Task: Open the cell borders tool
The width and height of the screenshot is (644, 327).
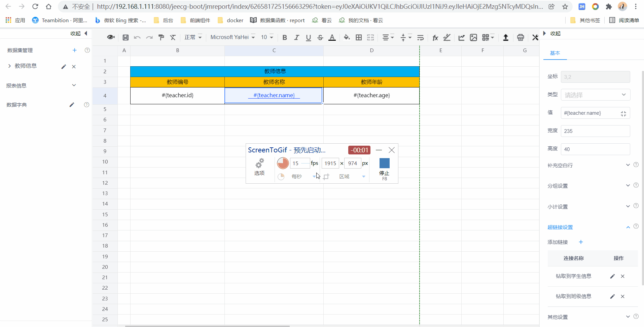Action: click(x=359, y=37)
